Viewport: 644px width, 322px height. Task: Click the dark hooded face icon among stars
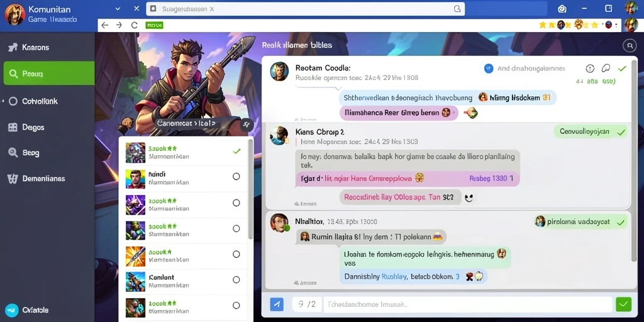[561, 25]
